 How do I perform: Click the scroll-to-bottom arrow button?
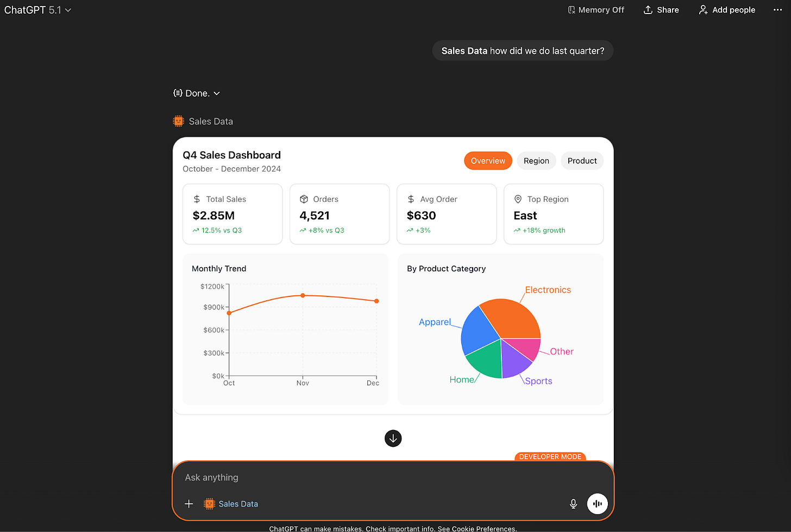393,438
